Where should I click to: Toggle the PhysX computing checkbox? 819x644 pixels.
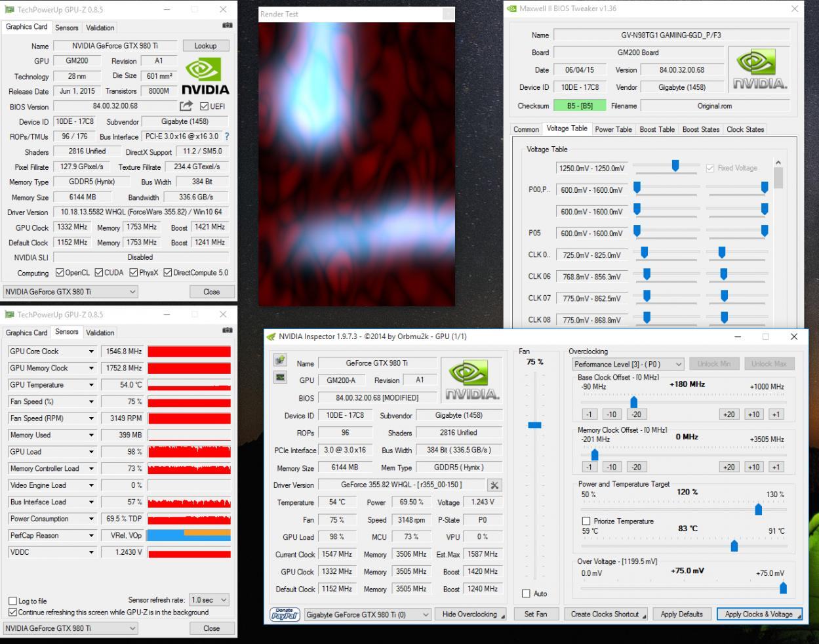coord(134,273)
